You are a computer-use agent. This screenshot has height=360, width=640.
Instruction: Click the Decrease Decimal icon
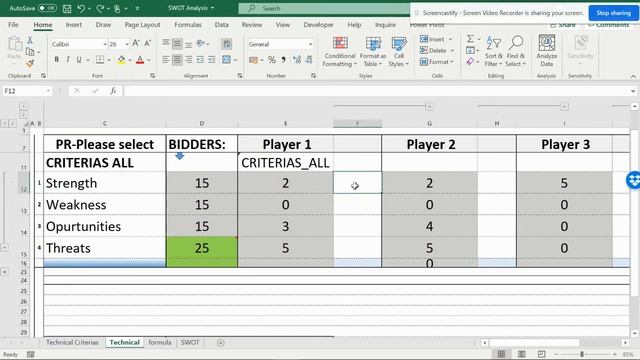tap(309, 60)
